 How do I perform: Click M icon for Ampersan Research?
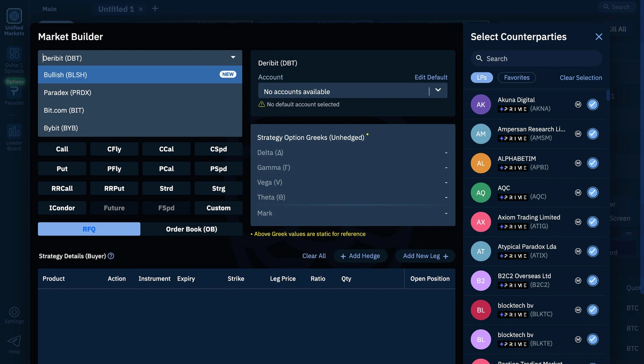pos(578,134)
